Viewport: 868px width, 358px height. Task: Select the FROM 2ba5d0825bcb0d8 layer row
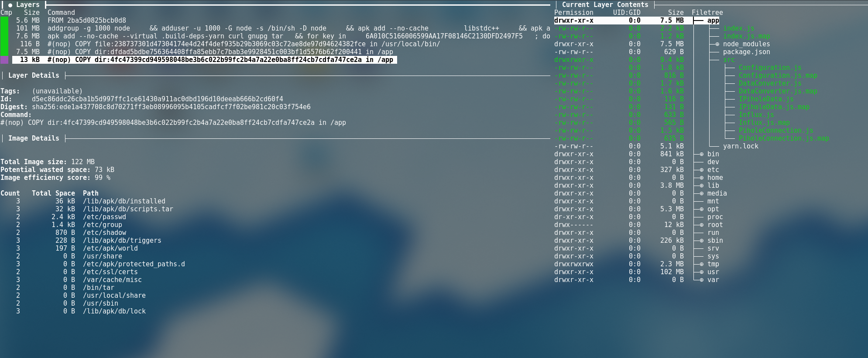tap(71, 21)
